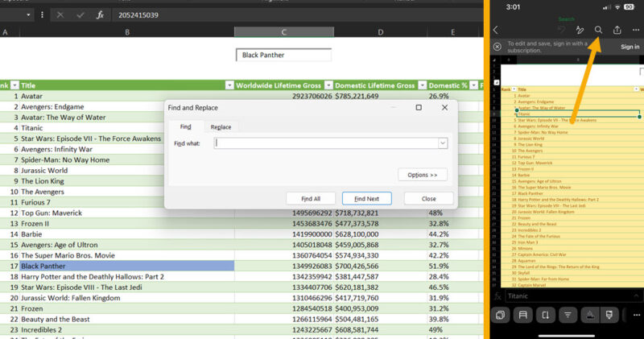The image size is (644, 339).
Task: Click the fx insert function icon in desktop Excel
Action: 100,15
